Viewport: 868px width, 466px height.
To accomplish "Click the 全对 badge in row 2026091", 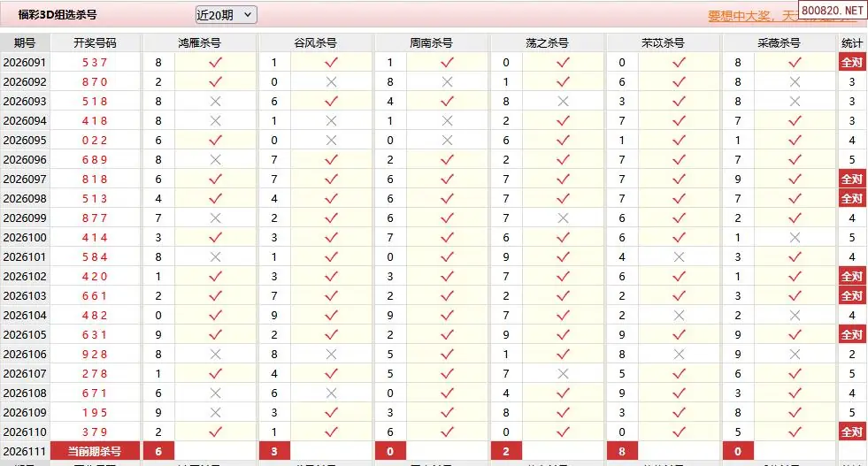I will (x=851, y=62).
